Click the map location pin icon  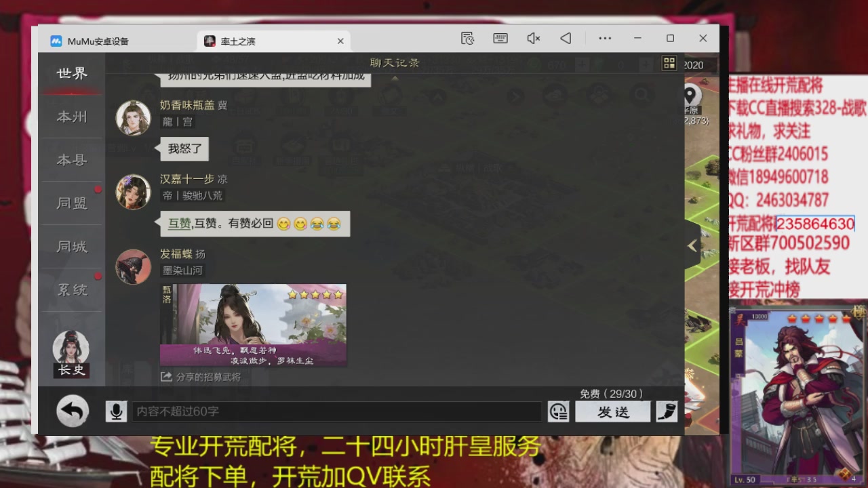coord(690,95)
